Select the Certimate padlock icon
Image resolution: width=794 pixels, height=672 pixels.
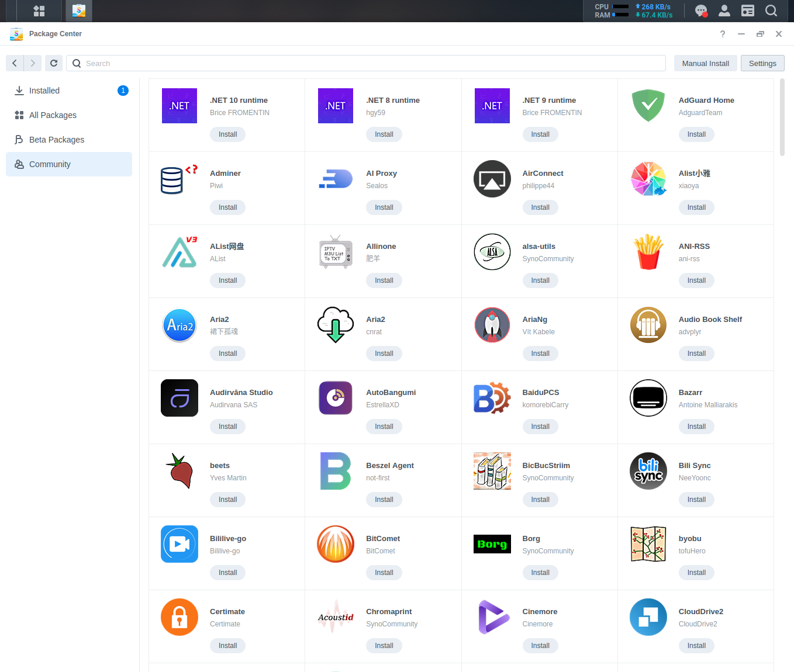(179, 617)
